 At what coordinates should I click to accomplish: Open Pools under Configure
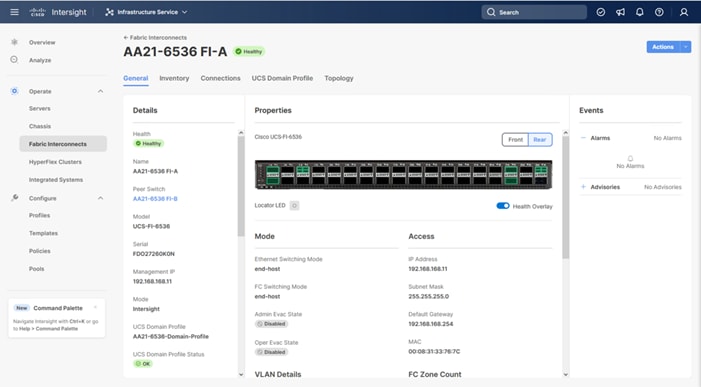point(37,269)
